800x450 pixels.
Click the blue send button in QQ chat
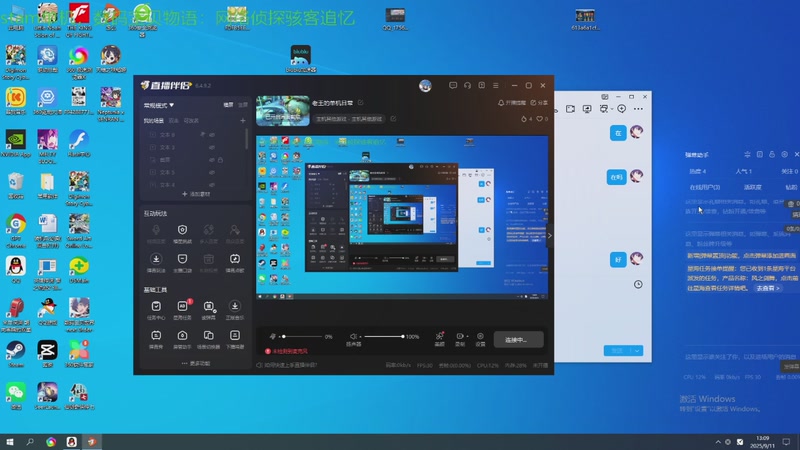(x=617, y=351)
